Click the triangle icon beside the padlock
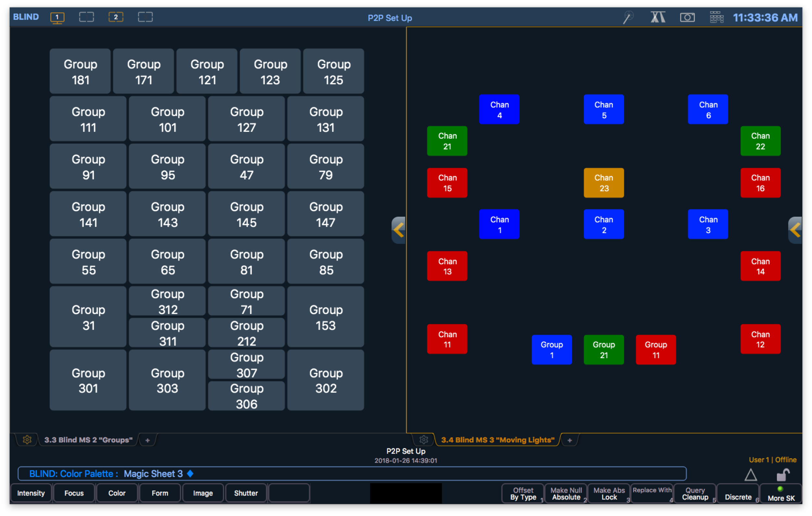 pos(750,475)
